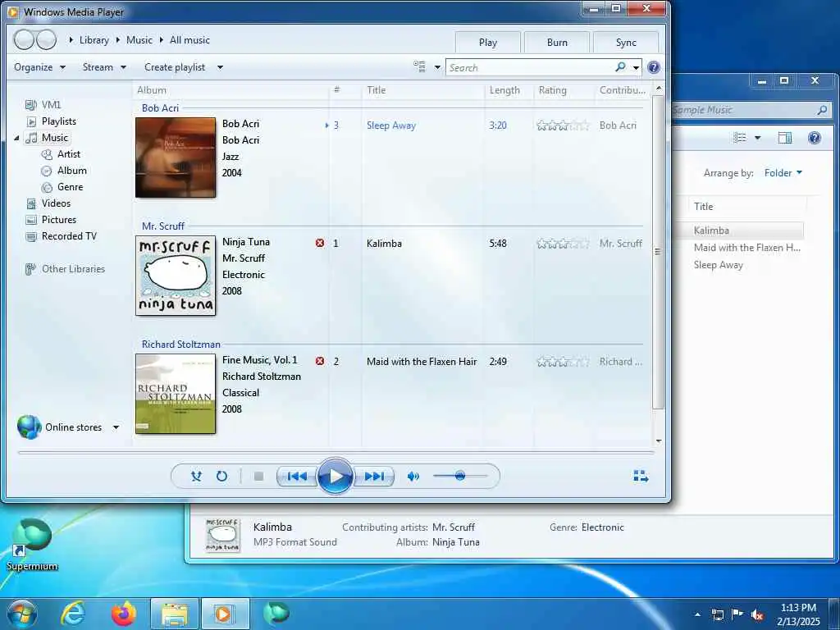
Task: Launch Firefox from taskbar
Action: click(x=124, y=614)
